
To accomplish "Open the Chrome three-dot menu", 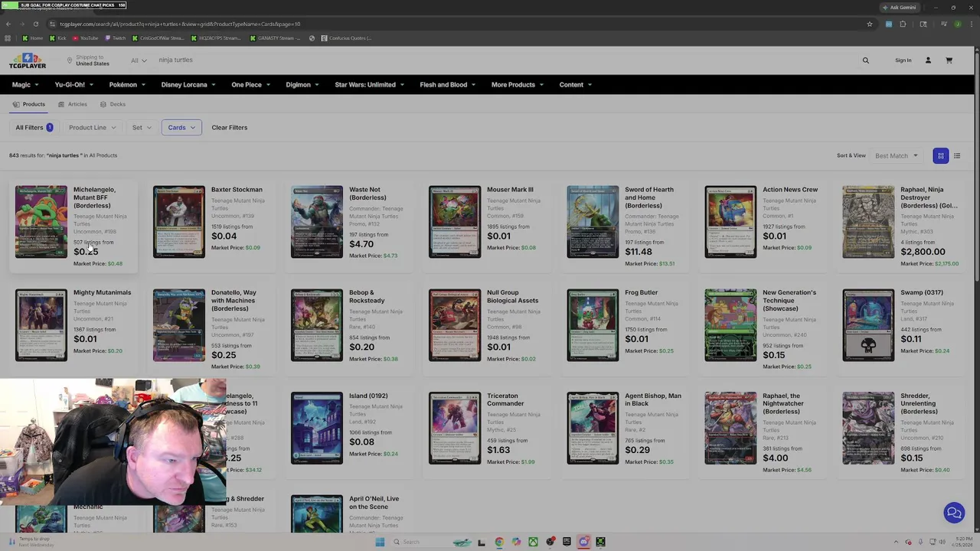I will coord(971,24).
